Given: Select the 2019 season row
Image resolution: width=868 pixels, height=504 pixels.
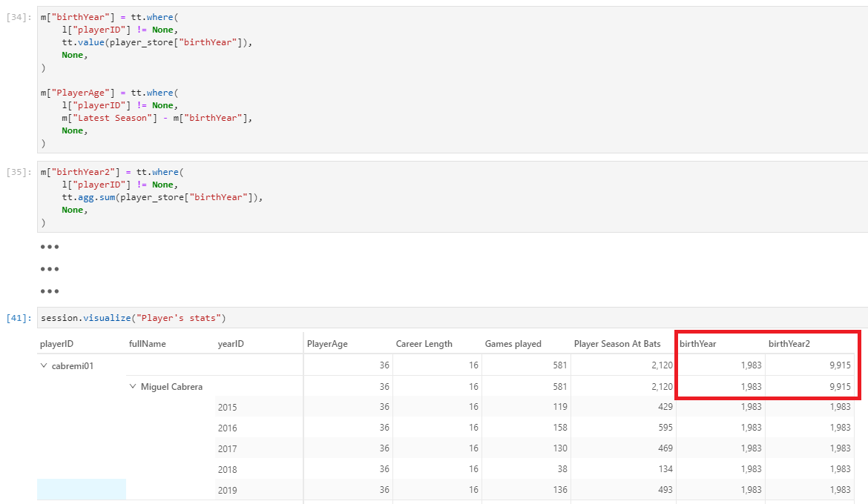Looking at the screenshot, I should [x=227, y=489].
